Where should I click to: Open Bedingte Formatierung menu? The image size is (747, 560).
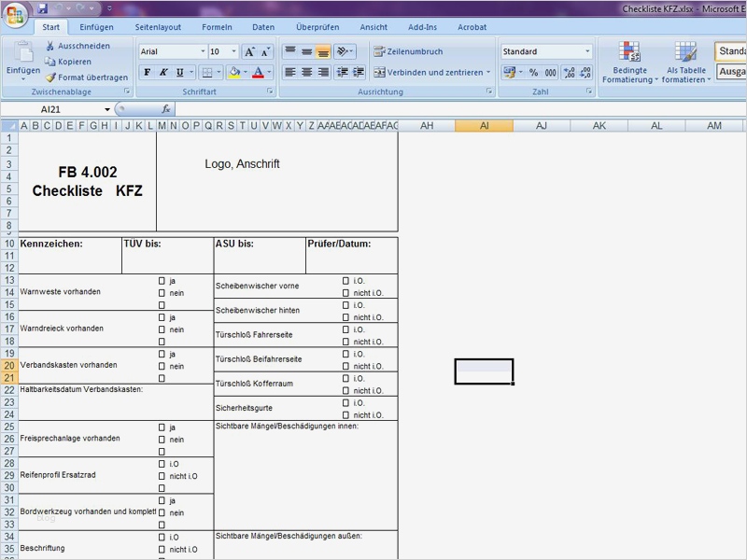tap(629, 63)
